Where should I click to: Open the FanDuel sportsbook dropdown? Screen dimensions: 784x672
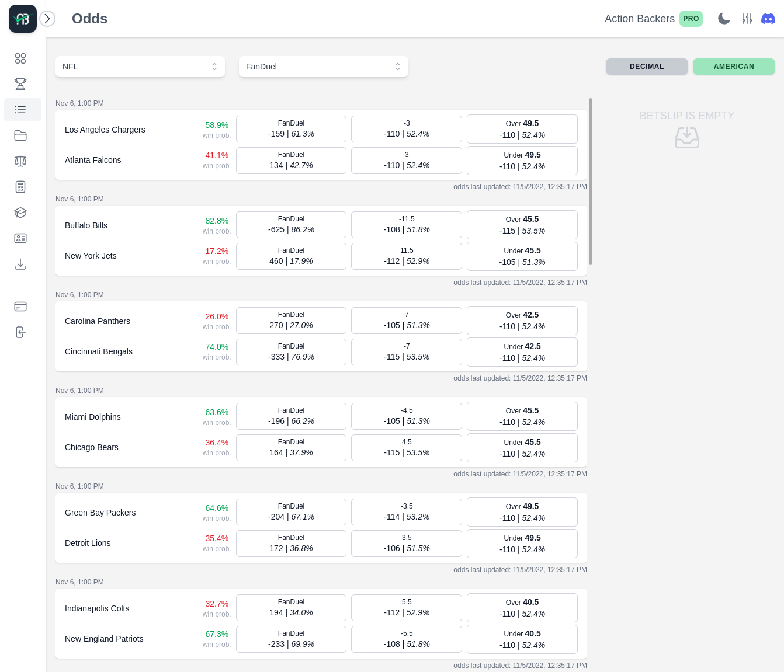click(324, 67)
